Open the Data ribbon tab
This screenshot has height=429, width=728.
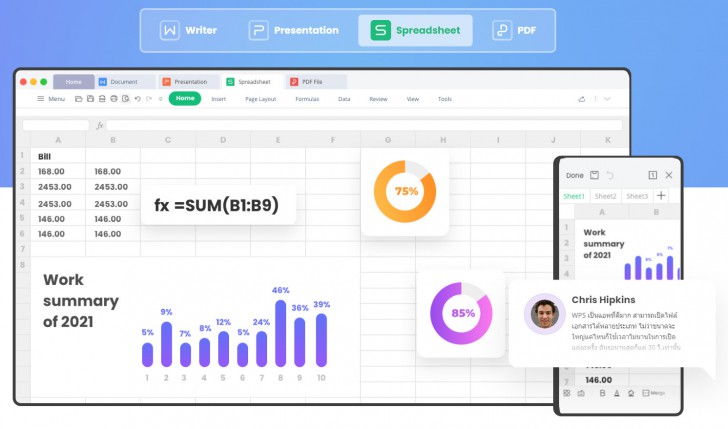(x=344, y=99)
